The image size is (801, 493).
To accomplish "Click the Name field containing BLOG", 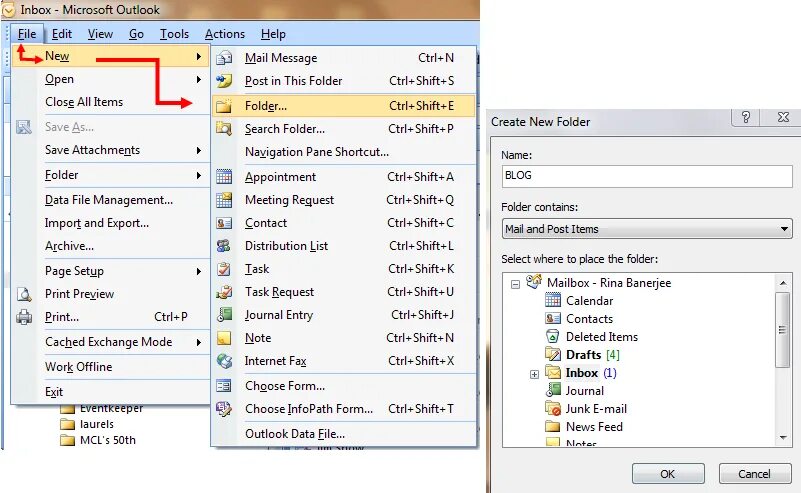I will click(x=647, y=176).
